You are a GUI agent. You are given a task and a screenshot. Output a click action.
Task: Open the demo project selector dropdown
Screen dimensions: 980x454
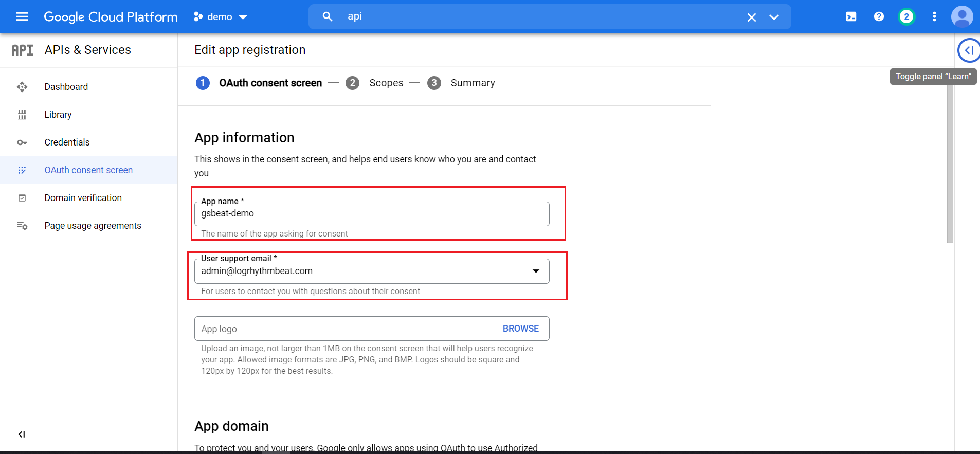[221, 17]
